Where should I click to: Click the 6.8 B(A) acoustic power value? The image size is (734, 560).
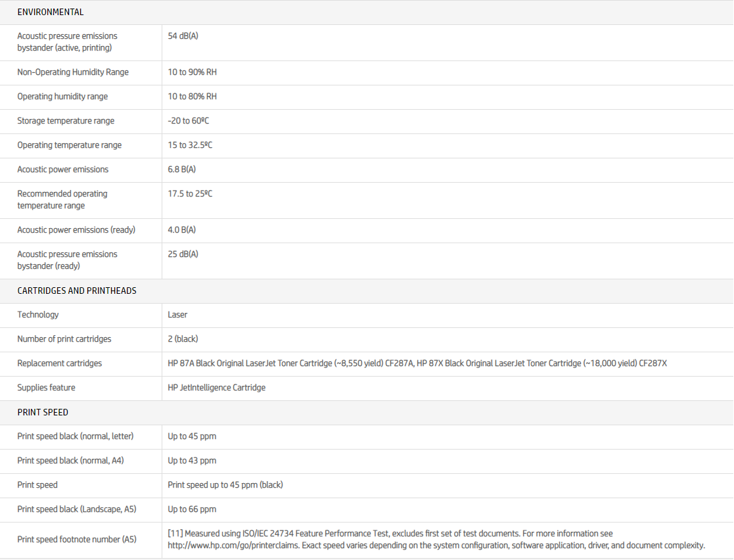click(181, 170)
